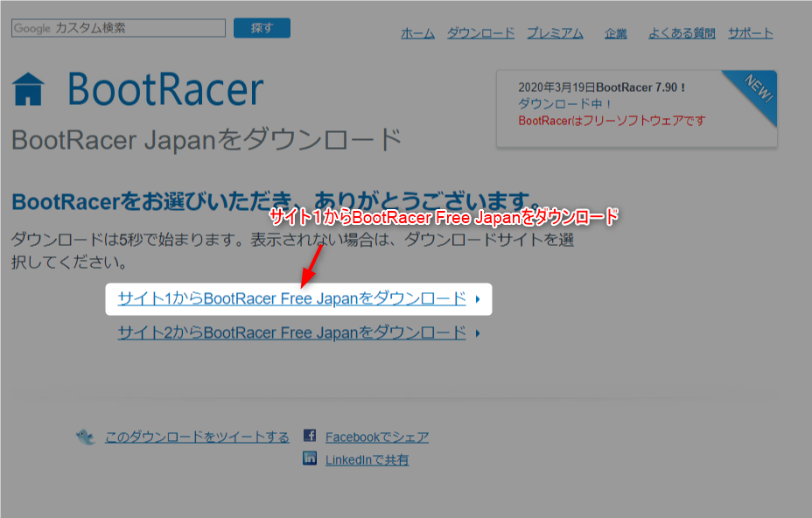Screen dimensions: 812x518
Task: Open the 企業 navigation link
Action: (x=616, y=33)
